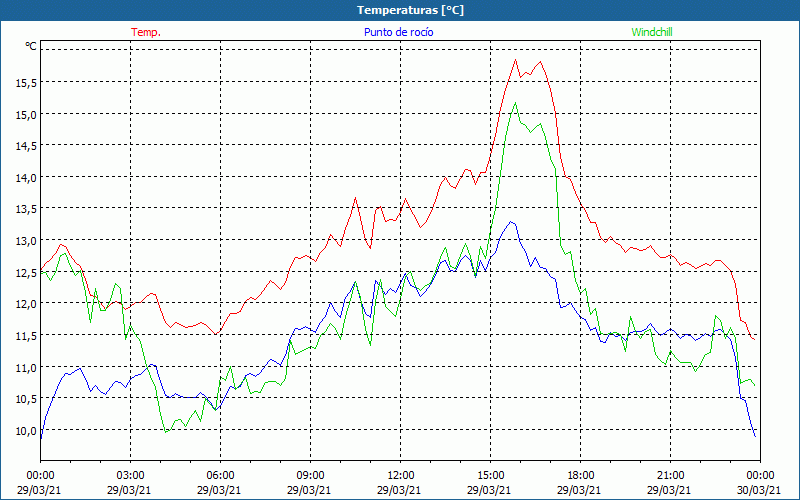Select the blue Punto de rocío legend label
Image resolution: width=800 pixels, height=500 pixels.
pos(398,32)
